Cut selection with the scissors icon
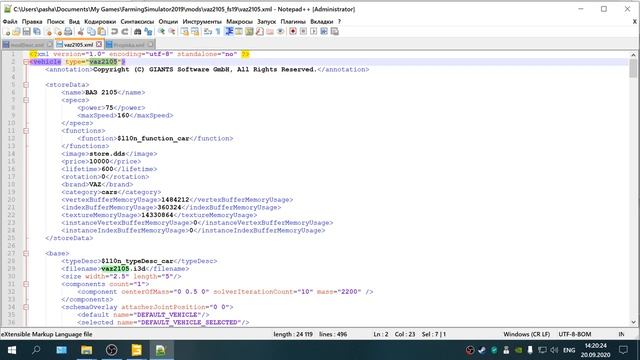Viewport: 640px width, 360px height. tap(80, 31)
